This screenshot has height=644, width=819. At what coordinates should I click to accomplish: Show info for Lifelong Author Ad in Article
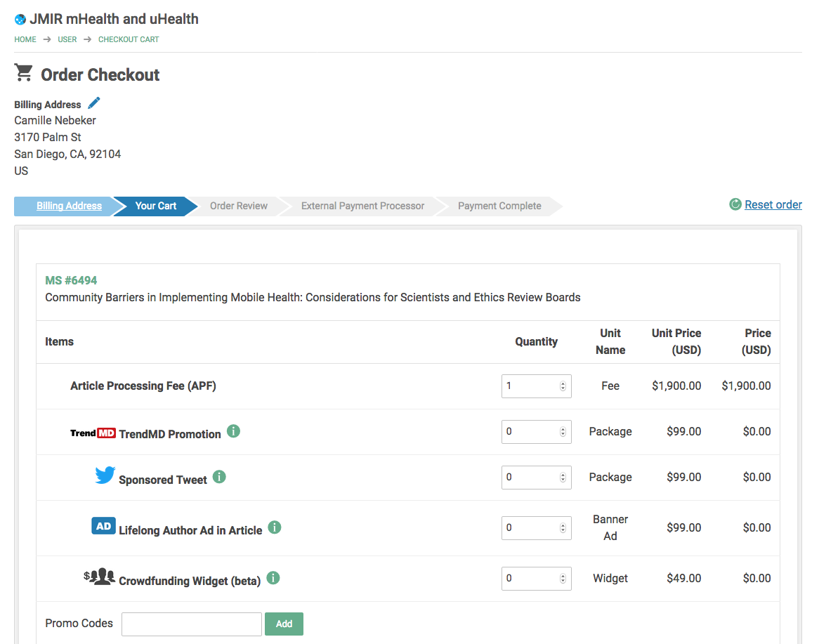pos(275,527)
